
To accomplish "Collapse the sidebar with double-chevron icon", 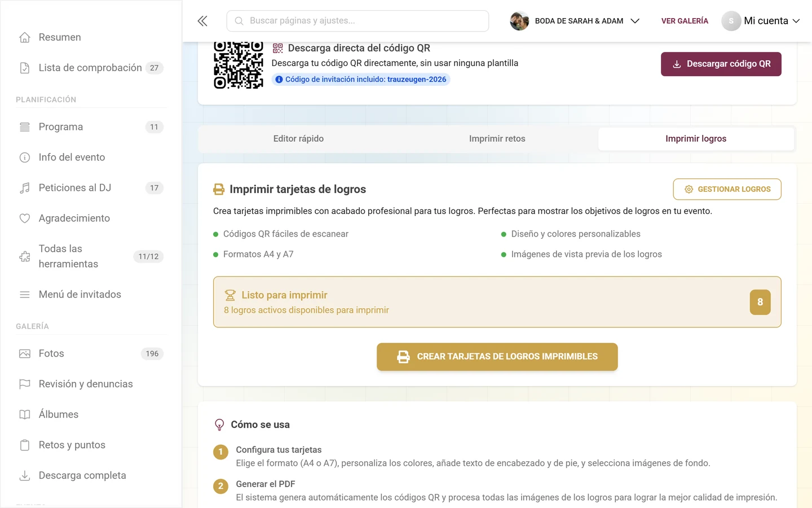I will pyautogui.click(x=202, y=21).
